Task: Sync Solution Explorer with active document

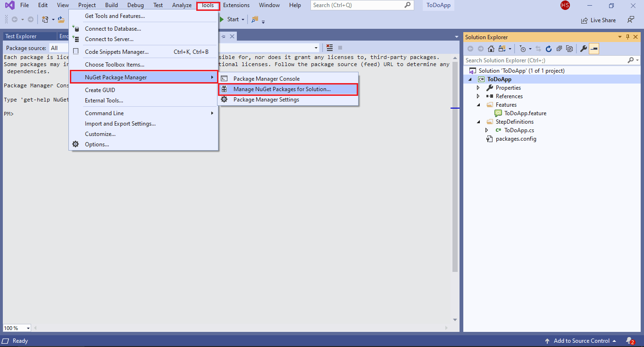Action: (x=537, y=48)
